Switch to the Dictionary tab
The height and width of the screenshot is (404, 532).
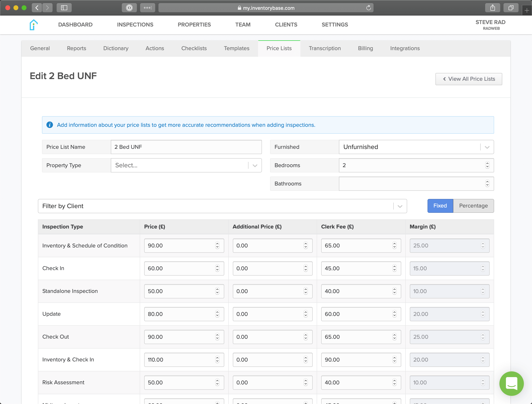[x=116, y=48]
